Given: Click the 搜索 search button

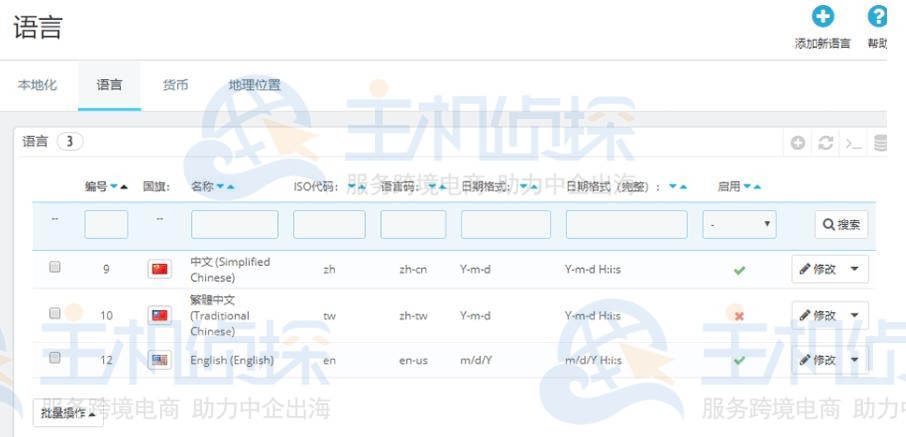Looking at the screenshot, I should [x=841, y=225].
